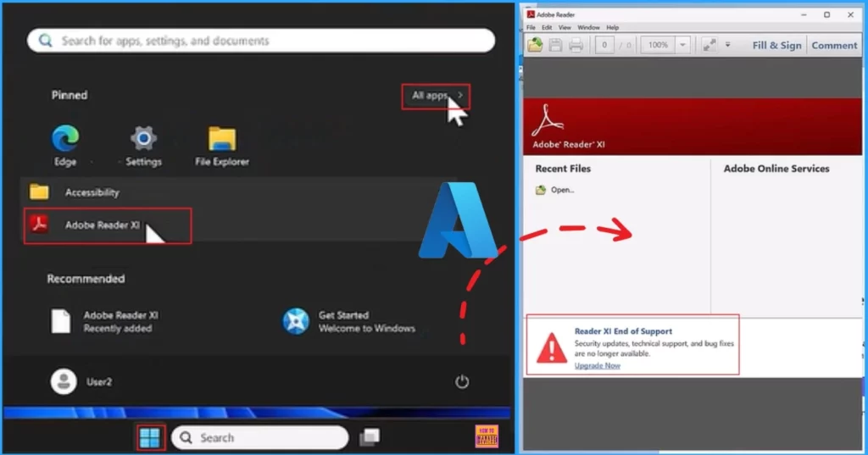Open the Window menu in Adobe Reader
The image size is (868, 455).
click(x=588, y=27)
